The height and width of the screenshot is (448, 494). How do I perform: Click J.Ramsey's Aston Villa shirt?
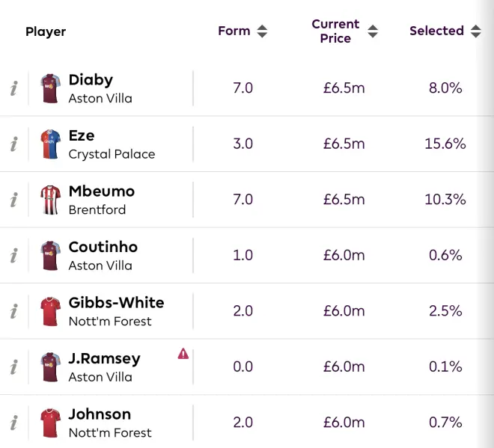tap(50, 367)
